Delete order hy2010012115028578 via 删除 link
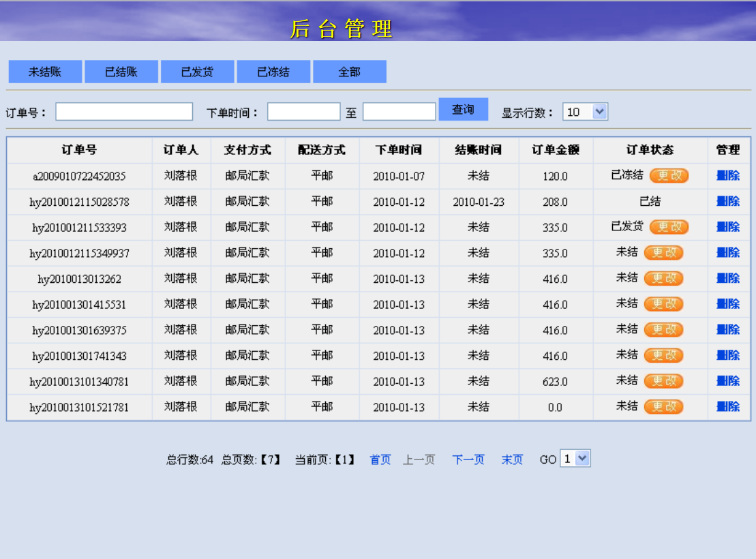The image size is (756, 559). (728, 201)
